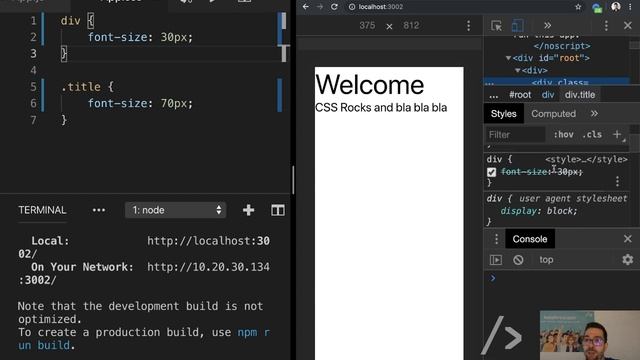
Task: Open the terminal panel overflow menu
Action: pos(99,210)
